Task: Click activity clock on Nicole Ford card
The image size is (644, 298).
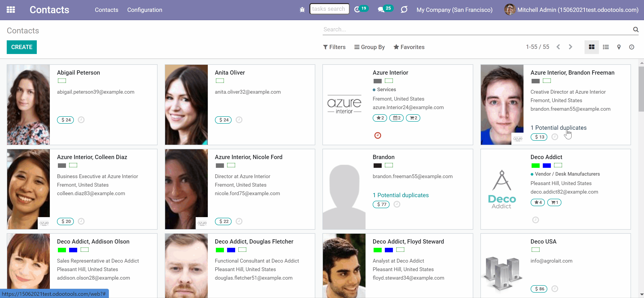Action: coord(239,221)
